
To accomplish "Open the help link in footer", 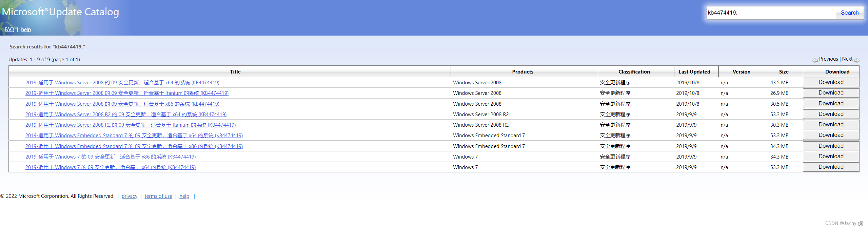I will click(x=184, y=196).
